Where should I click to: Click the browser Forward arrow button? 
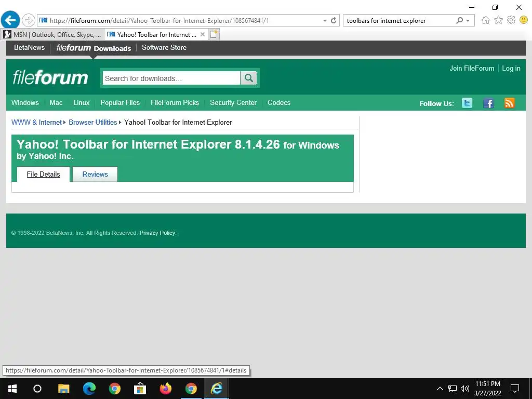[29, 20]
